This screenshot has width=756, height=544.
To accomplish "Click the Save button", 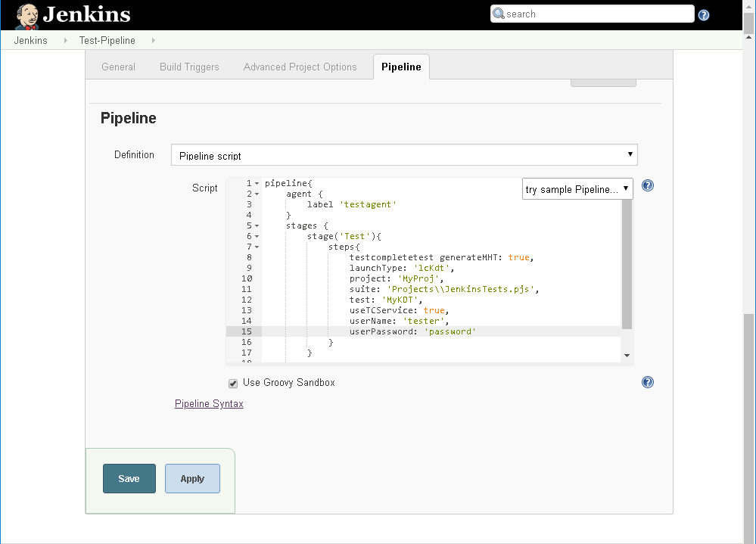I will click(129, 478).
